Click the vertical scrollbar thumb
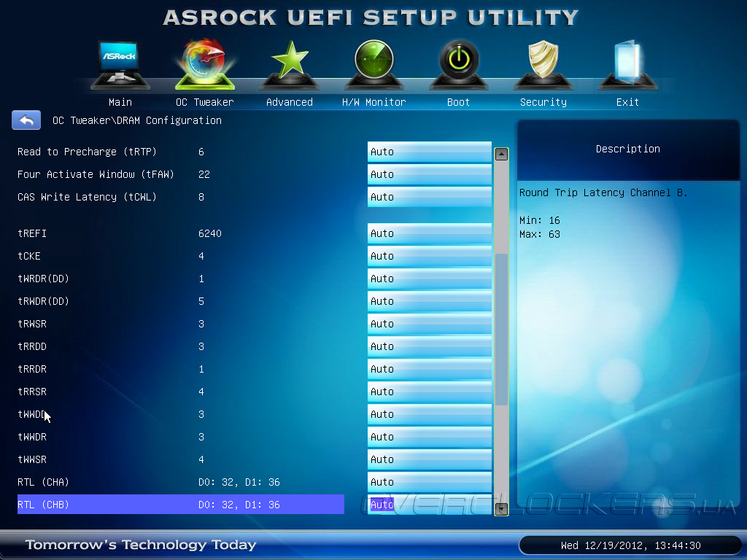The image size is (747, 560). coord(501,330)
